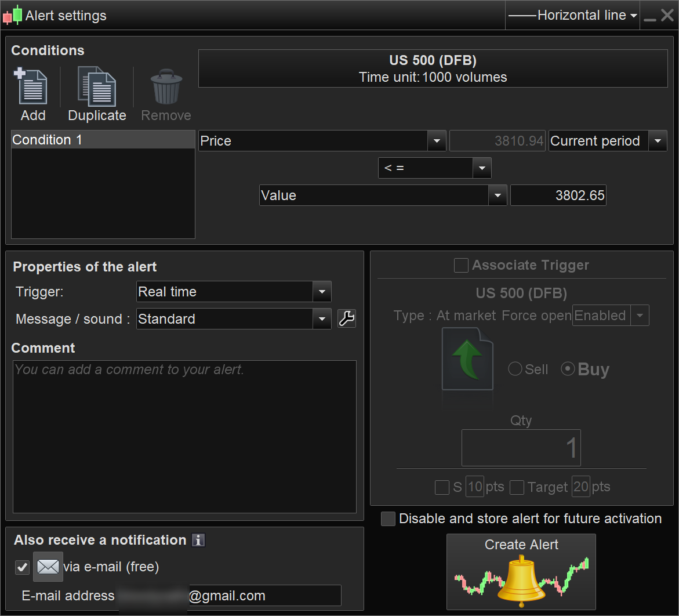Image resolution: width=679 pixels, height=616 pixels.
Task: Select the Sell radio button
Action: pos(515,369)
